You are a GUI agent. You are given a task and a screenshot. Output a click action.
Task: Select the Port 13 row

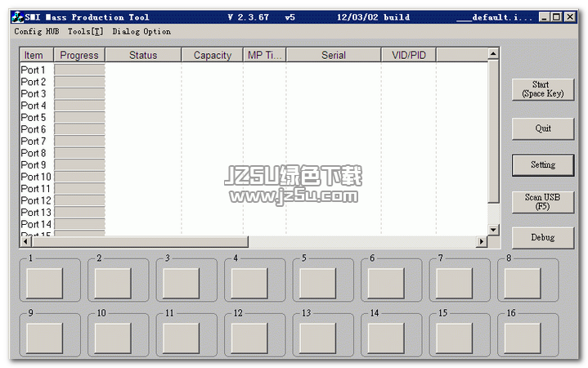point(254,213)
